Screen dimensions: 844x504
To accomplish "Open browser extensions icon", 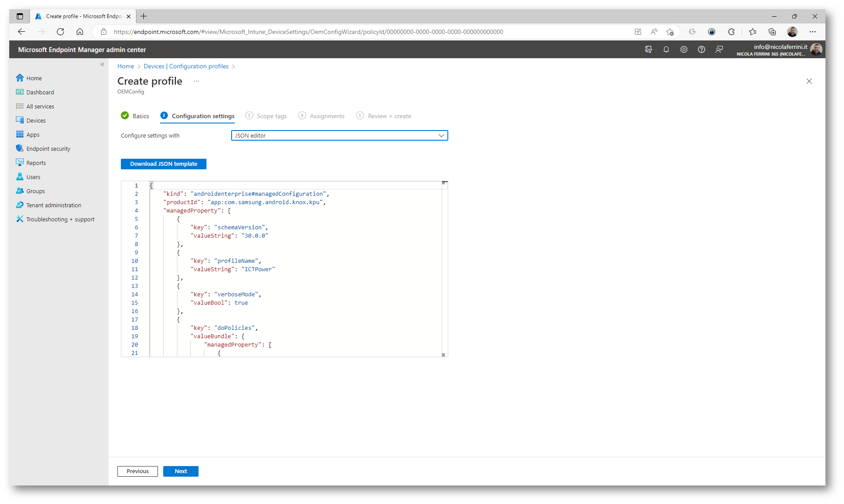I will point(731,32).
